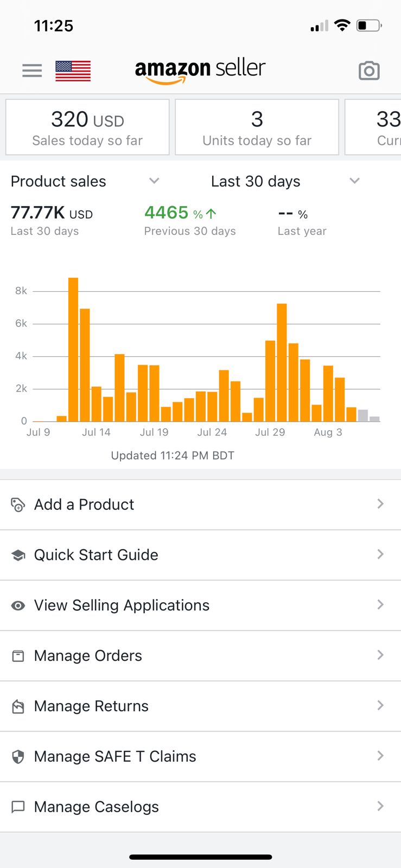Open the Last 30 days range dropdown
This screenshot has width=401, height=868.
(x=354, y=181)
